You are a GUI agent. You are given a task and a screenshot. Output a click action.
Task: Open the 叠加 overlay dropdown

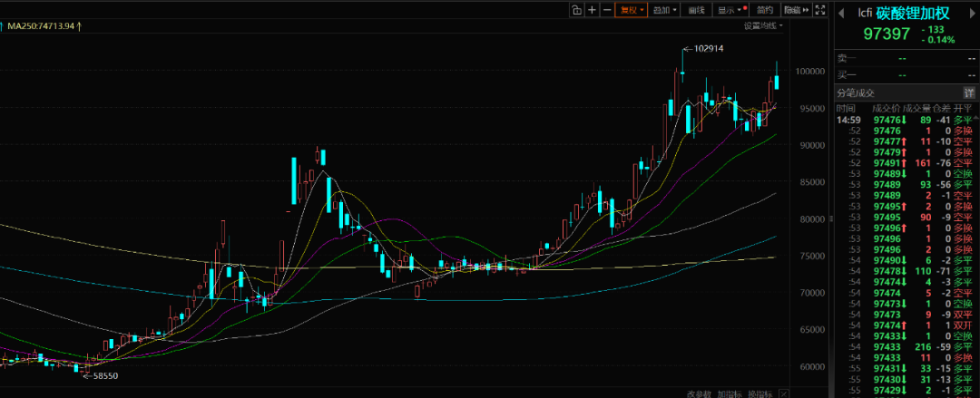click(x=665, y=10)
